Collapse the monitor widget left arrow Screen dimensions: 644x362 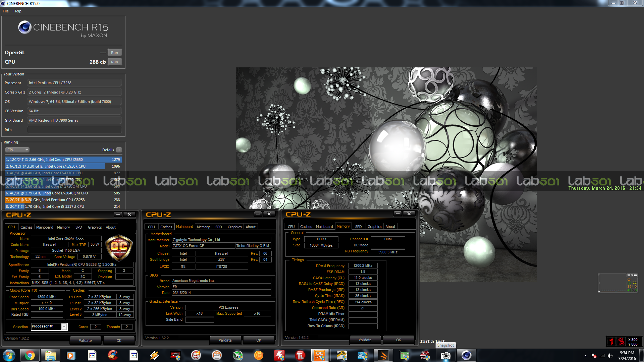pos(599,283)
